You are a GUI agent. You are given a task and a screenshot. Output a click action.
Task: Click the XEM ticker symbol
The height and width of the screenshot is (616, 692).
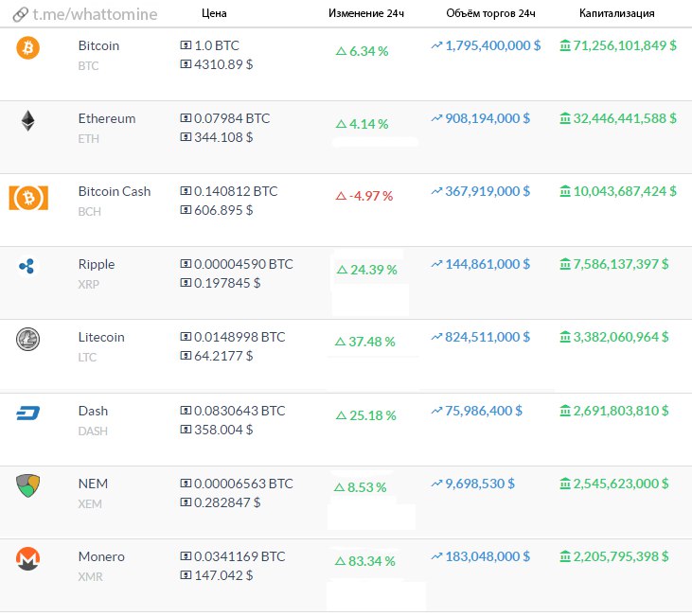click(90, 503)
